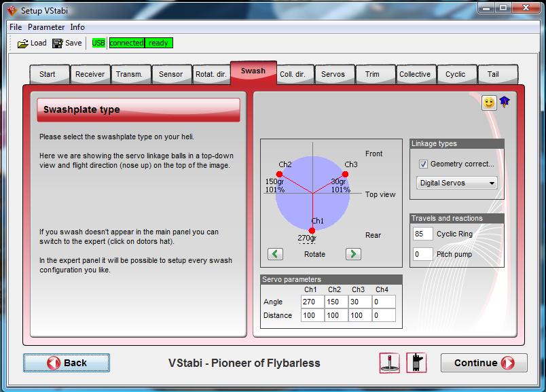Screen dimensions: 546x392
Task: Click the Linkage types header
Action: click(x=457, y=143)
